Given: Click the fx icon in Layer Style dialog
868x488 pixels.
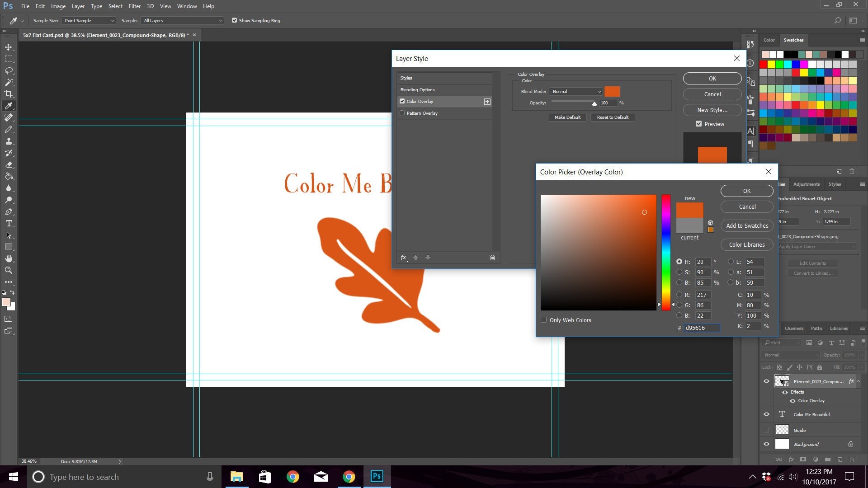Looking at the screenshot, I should 403,258.
